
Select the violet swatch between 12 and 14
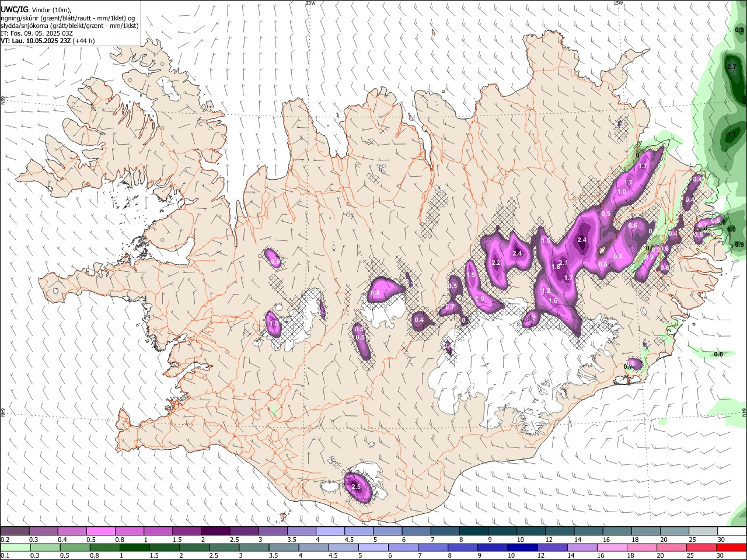coord(551,547)
